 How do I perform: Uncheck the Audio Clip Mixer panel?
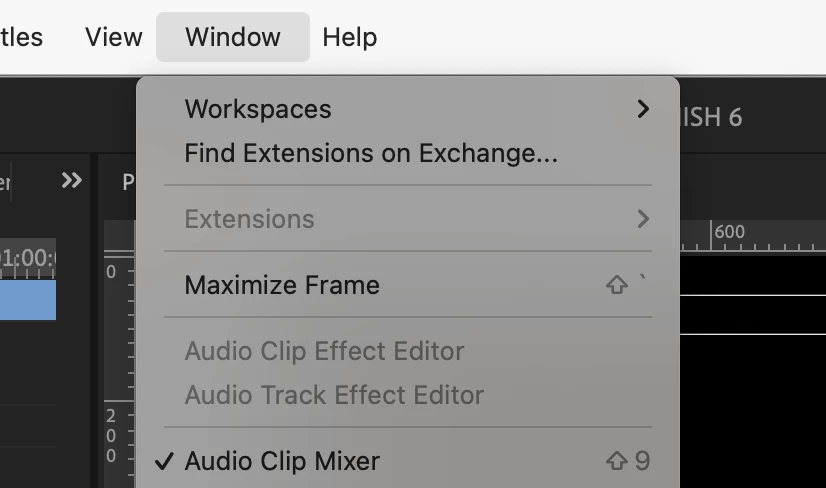408,461
